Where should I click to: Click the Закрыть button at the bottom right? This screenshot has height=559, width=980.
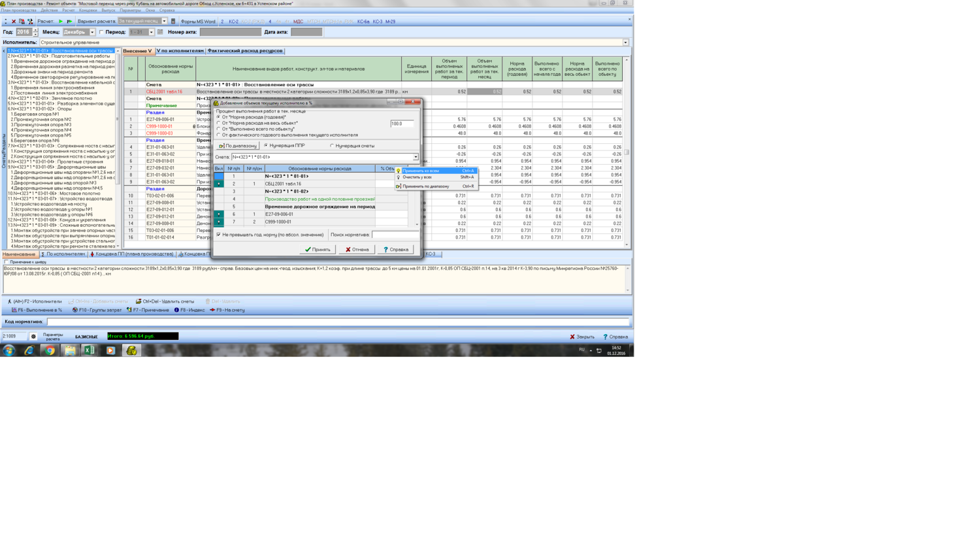click(x=582, y=337)
